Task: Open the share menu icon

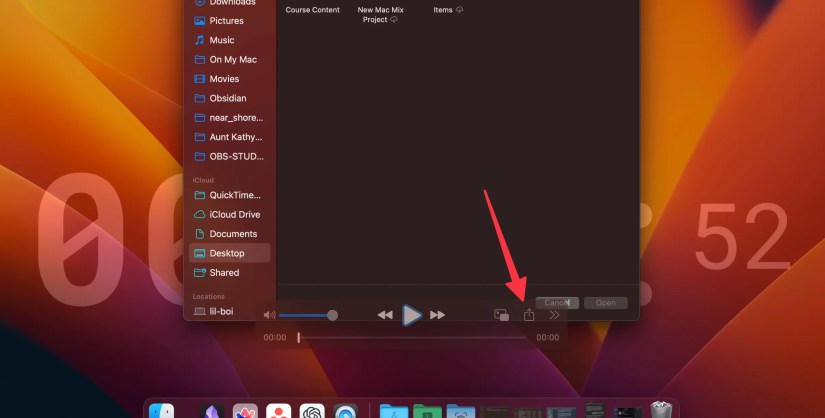Action: coord(529,315)
